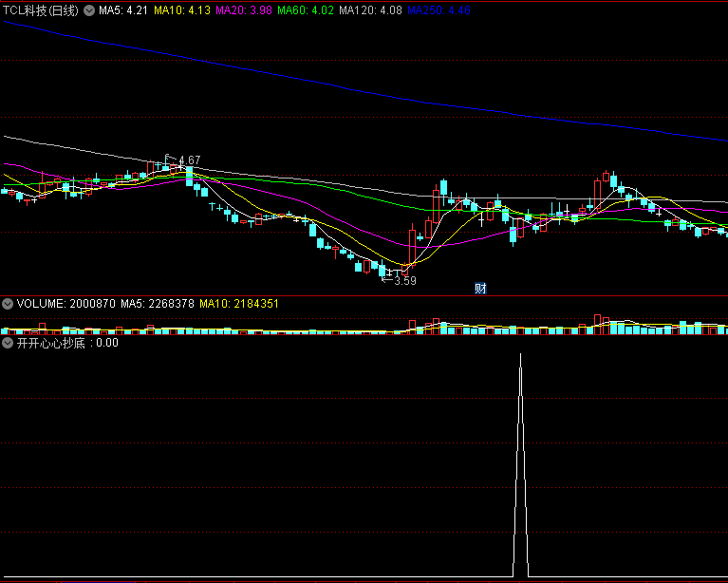Viewport: 728px width, 583px height.
Task: Click the MA250: 4.46 blue label
Action: click(439, 10)
